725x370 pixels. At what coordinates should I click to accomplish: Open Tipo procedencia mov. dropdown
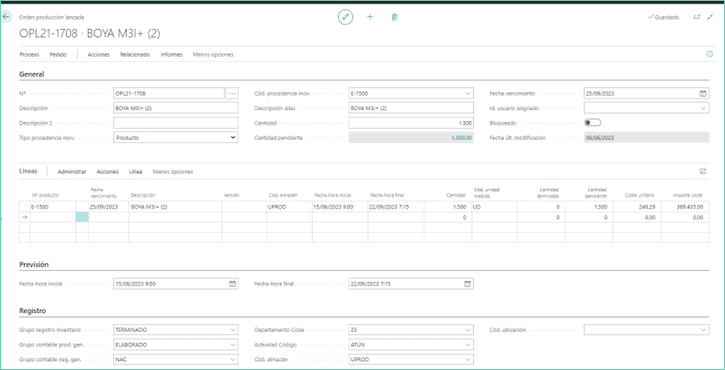coord(233,137)
